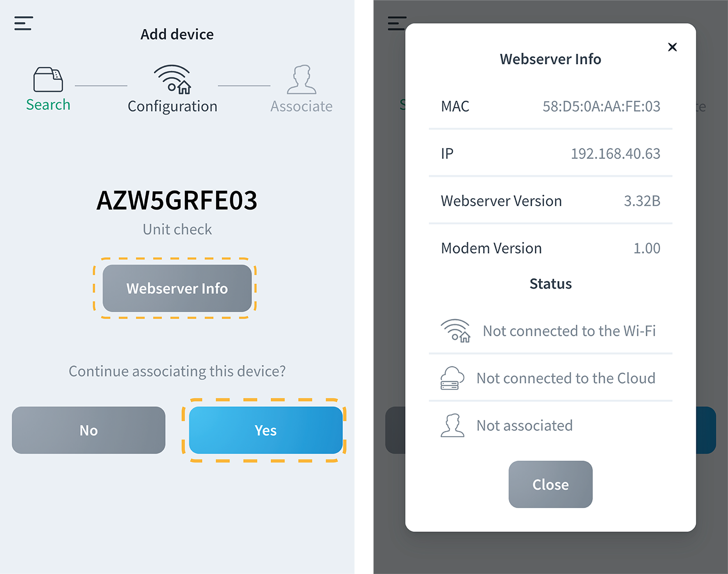728x574 pixels.
Task: Click the Associate step user icon
Action: click(x=301, y=79)
